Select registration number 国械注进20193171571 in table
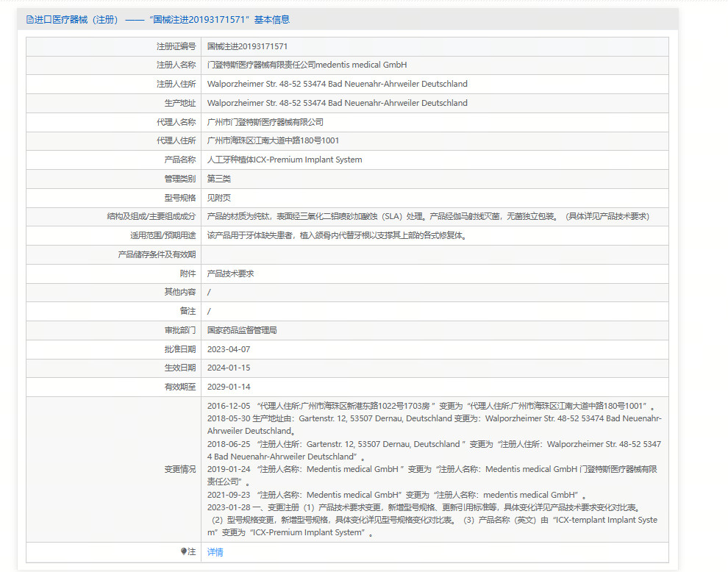This screenshot has width=728, height=572. point(247,46)
